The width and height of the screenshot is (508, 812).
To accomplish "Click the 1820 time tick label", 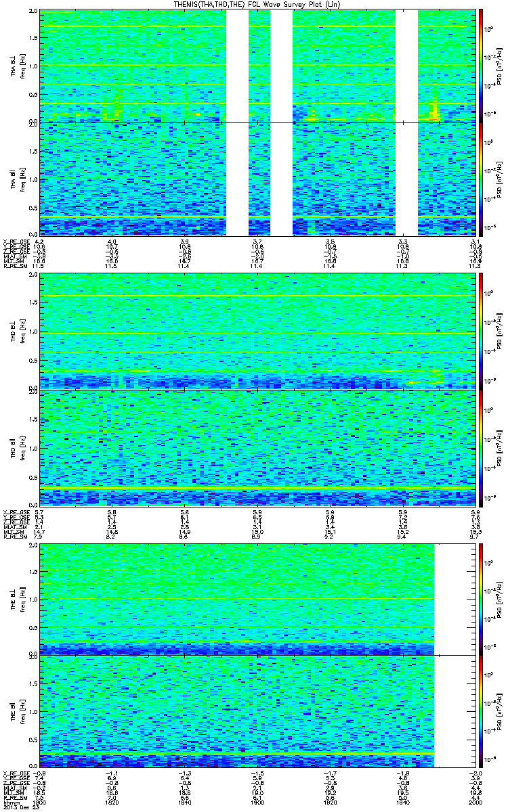I will [x=112, y=801].
